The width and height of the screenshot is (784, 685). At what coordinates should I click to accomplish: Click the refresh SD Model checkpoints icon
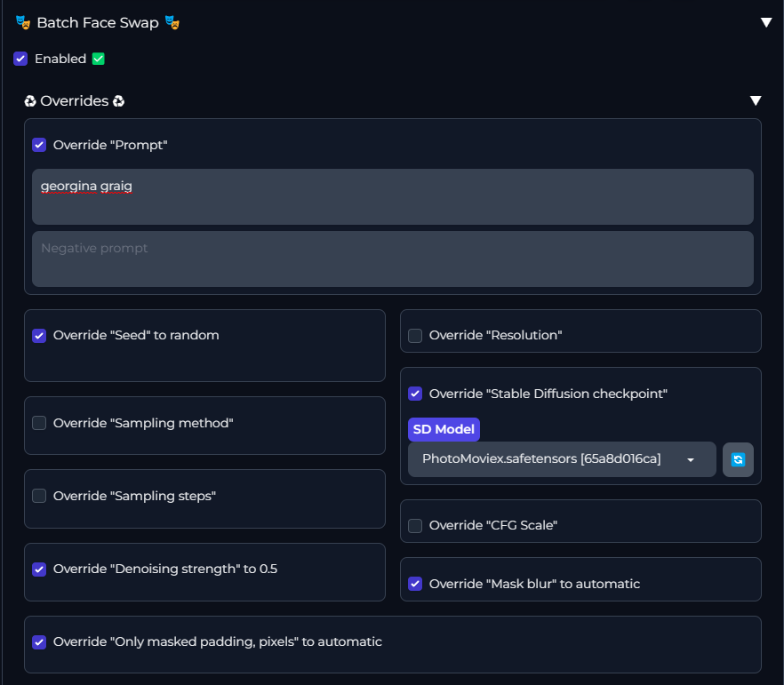[x=738, y=459]
